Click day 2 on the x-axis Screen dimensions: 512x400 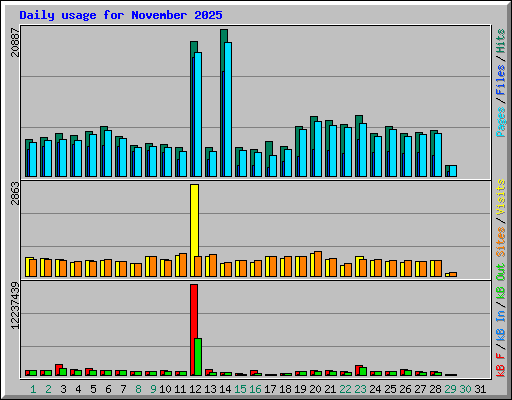[x=48, y=389]
